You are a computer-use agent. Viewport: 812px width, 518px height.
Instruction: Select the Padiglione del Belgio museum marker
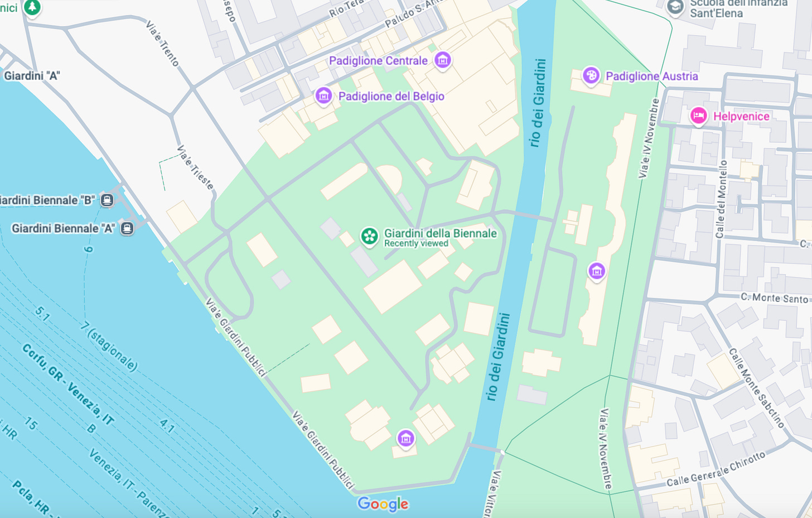click(x=323, y=95)
